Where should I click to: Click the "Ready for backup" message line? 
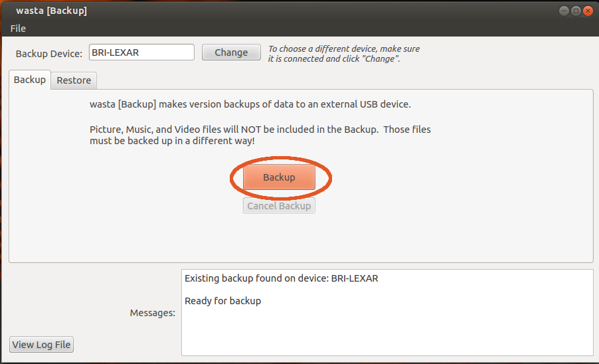coord(222,301)
